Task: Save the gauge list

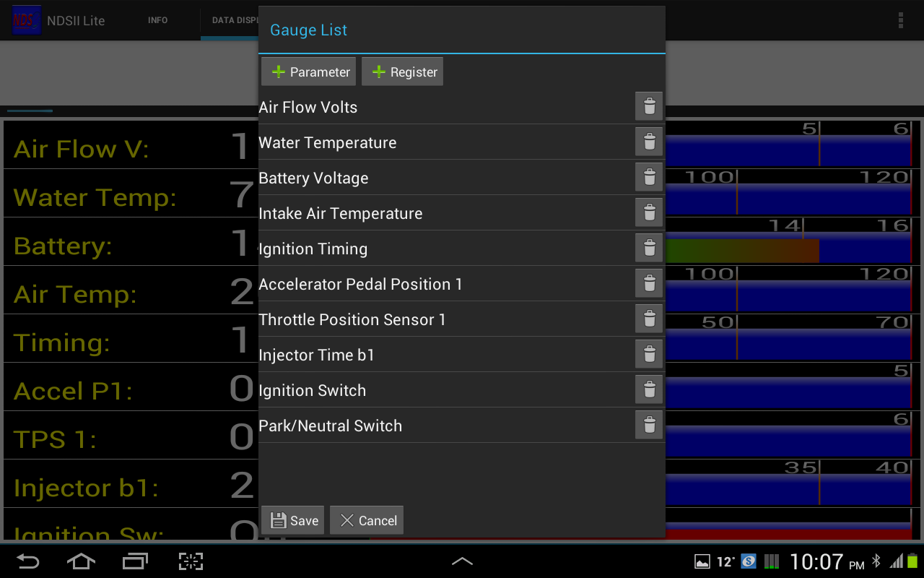Action: (292, 520)
